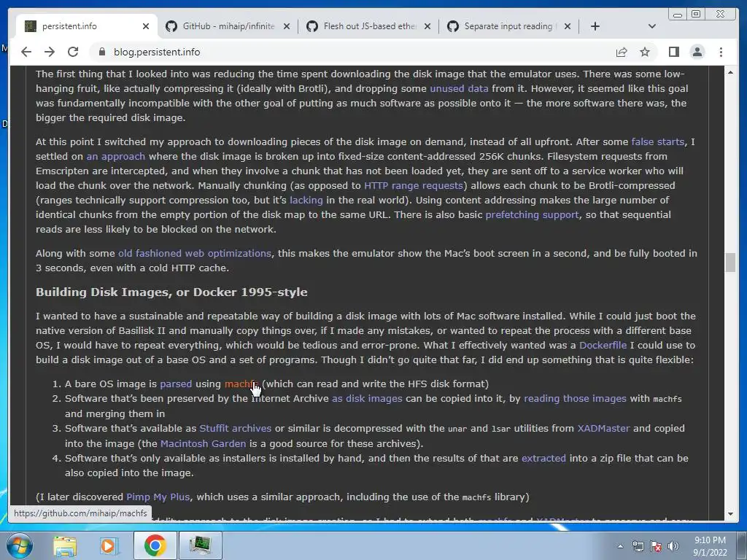Open Windows Explorer from taskbar
Viewport: 747px width, 560px height.
click(65, 545)
